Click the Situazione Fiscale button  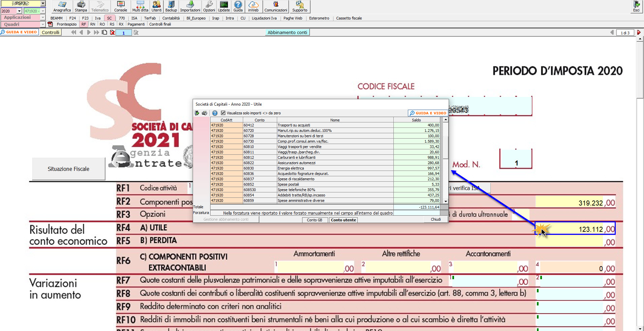click(x=68, y=169)
